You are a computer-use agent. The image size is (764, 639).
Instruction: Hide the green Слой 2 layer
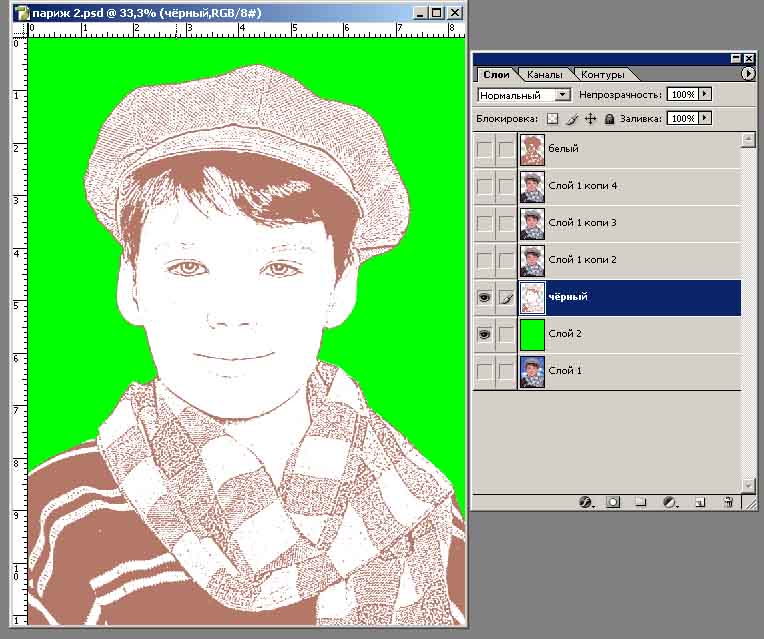pos(485,334)
